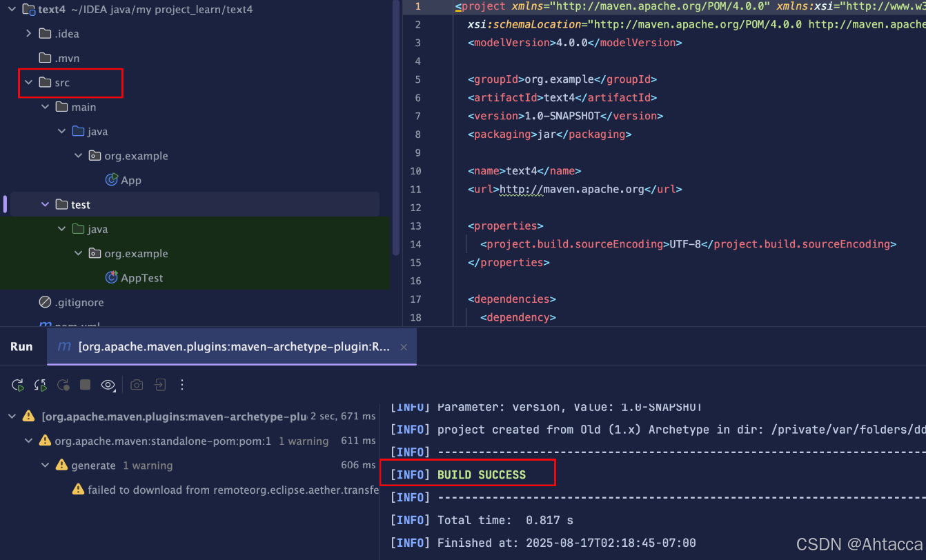Image resolution: width=926 pixels, height=560 pixels.
Task: Click the exit arrow icon in Run toolbar
Action: pyautogui.click(x=160, y=385)
